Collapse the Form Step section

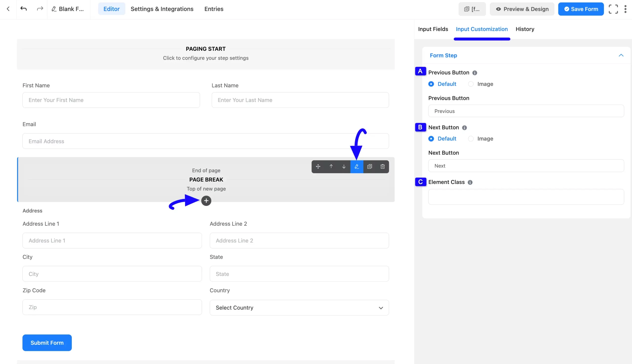tap(621, 55)
